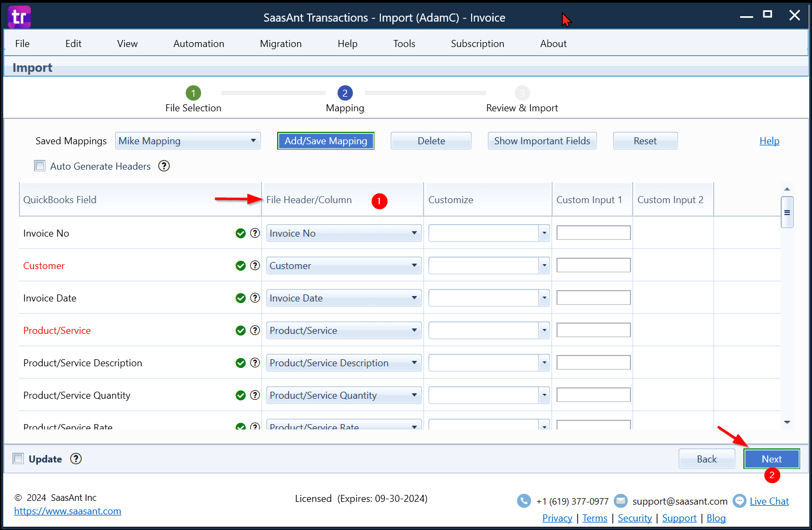This screenshot has width=812, height=530.
Task: Click step 2 Mapping circle
Action: click(x=345, y=93)
